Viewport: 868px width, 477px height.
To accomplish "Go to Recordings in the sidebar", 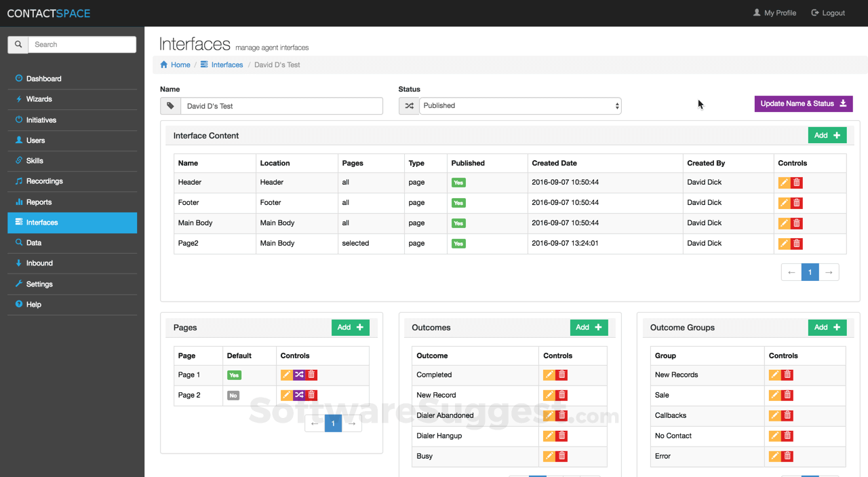I will click(44, 181).
